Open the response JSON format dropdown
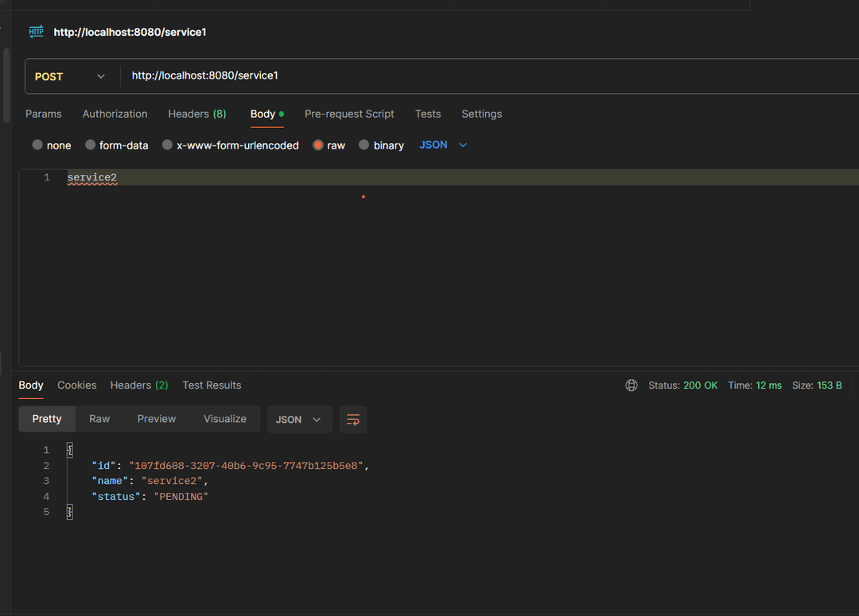 (299, 420)
